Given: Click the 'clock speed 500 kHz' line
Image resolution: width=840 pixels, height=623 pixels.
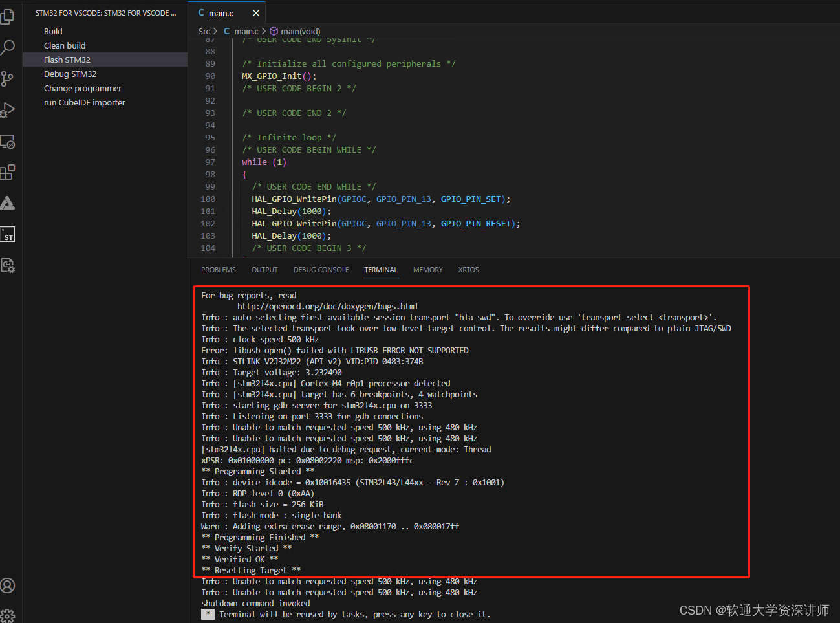Looking at the screenshot, I should (x=260, y=340).
